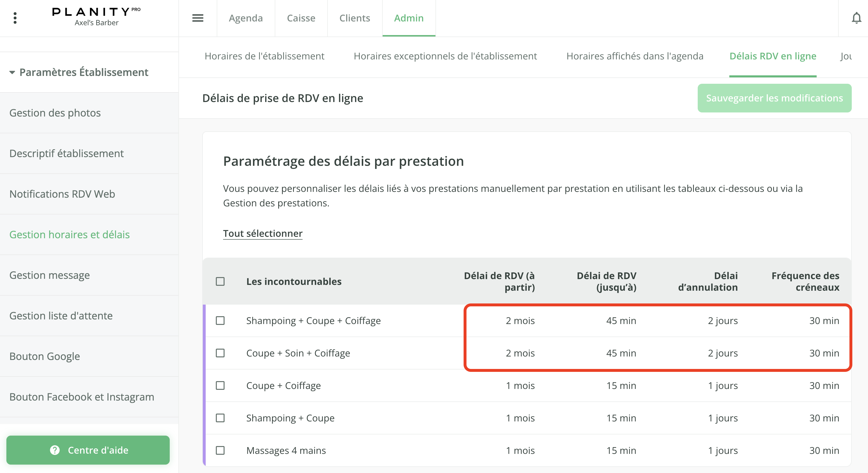Open Gestion des photos in sidebar
The image size is (868, 473).
pyautogui.click(x=55, y=113)
